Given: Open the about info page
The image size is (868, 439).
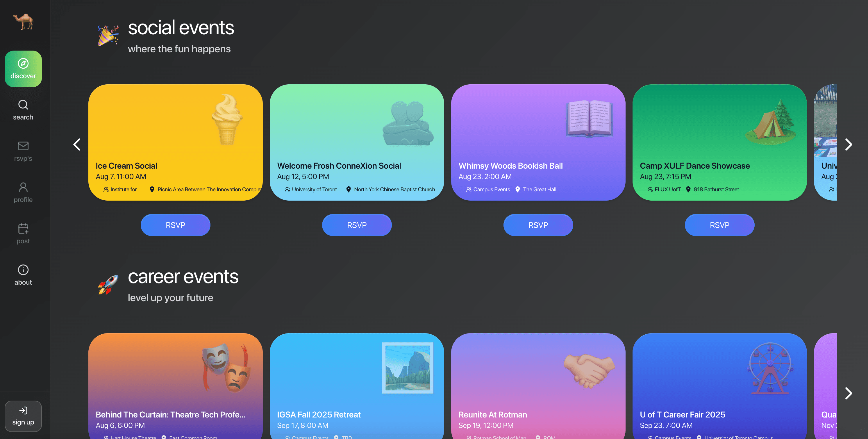Looking at the screenshot, I should (23, 275).
